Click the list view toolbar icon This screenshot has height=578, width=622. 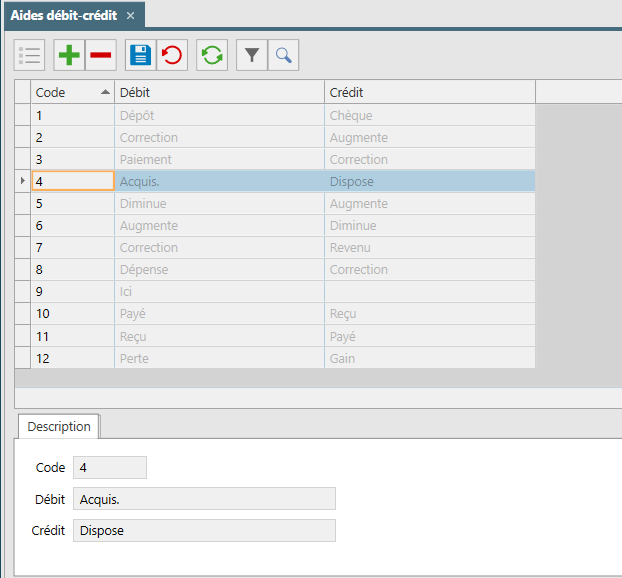(29, 55)
